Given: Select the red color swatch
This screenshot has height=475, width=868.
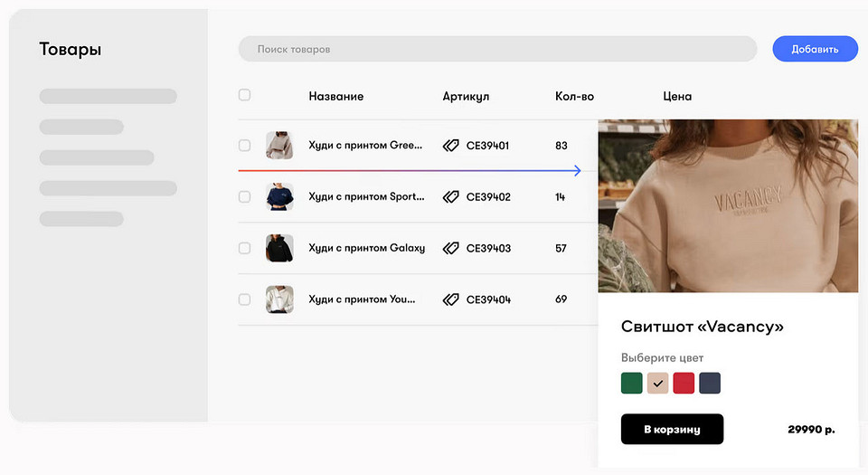Looking at the screenshot, I should pyautogui.click(x=684, y=383).
